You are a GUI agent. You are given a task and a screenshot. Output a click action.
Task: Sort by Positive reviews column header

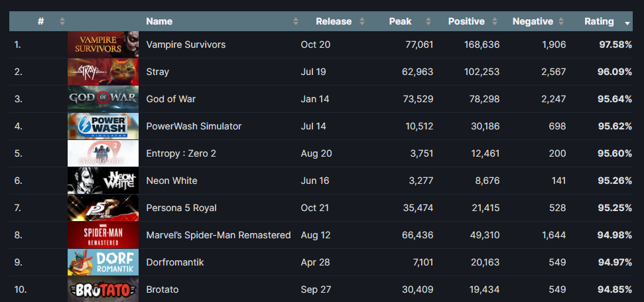466,21
